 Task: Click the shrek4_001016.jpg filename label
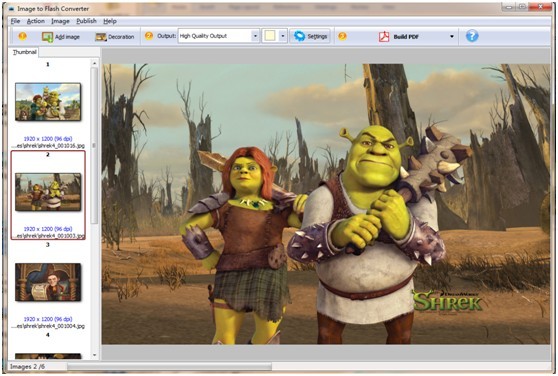click(48, 146)
